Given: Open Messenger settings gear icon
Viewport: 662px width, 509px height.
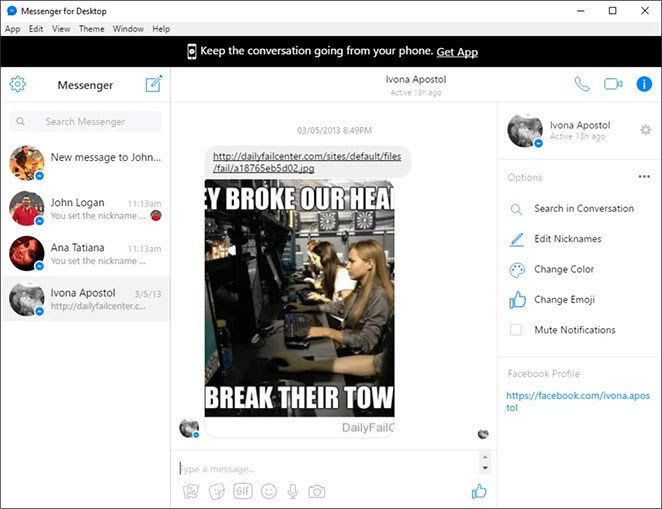Looking at the screenshot, I should (17, 84).
